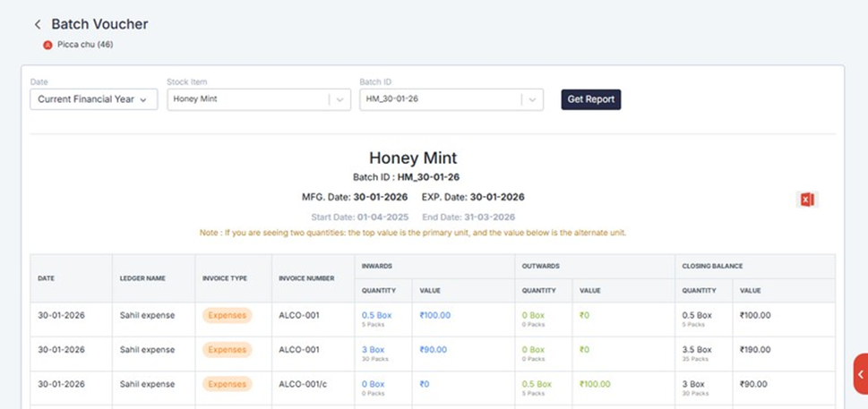The height and width of the screenshot is (409, 868).
Task: Open the Current Financial Year date dropdown
Action: click(94, 99)
